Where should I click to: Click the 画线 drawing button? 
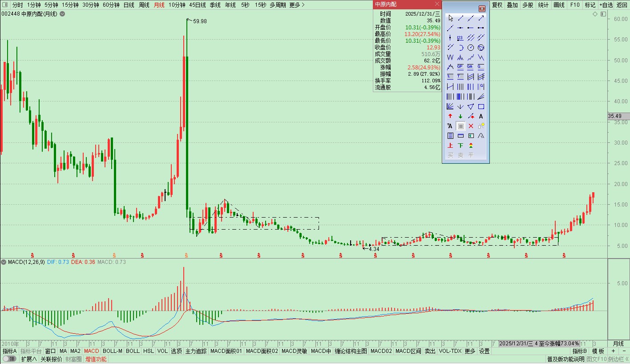pyautogui.click(x=559, y=5)
